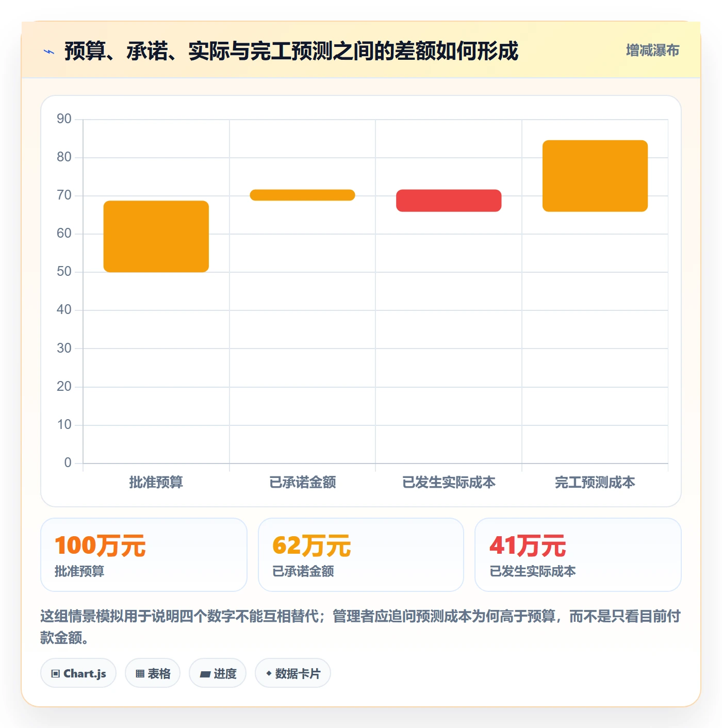Screen dimensions: 722x728
Task: Click the lightning icon beside the title
Action: [49, 52]
